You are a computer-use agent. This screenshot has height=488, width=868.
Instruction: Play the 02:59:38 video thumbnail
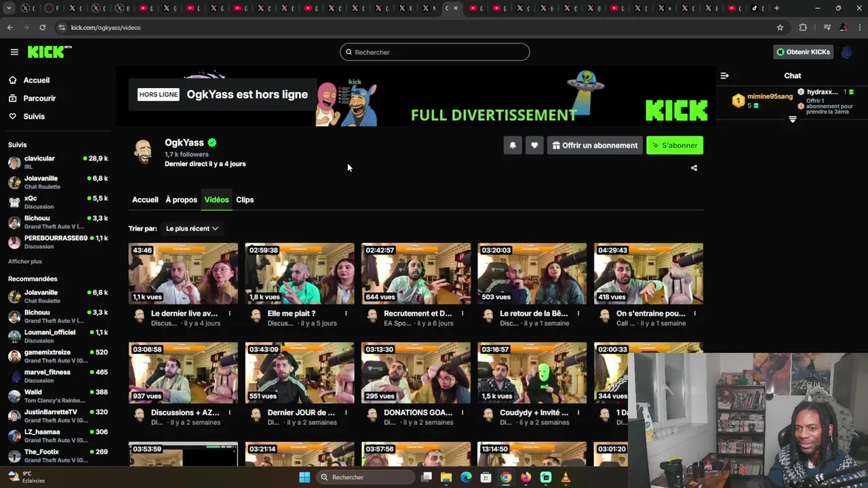(300, 274)
